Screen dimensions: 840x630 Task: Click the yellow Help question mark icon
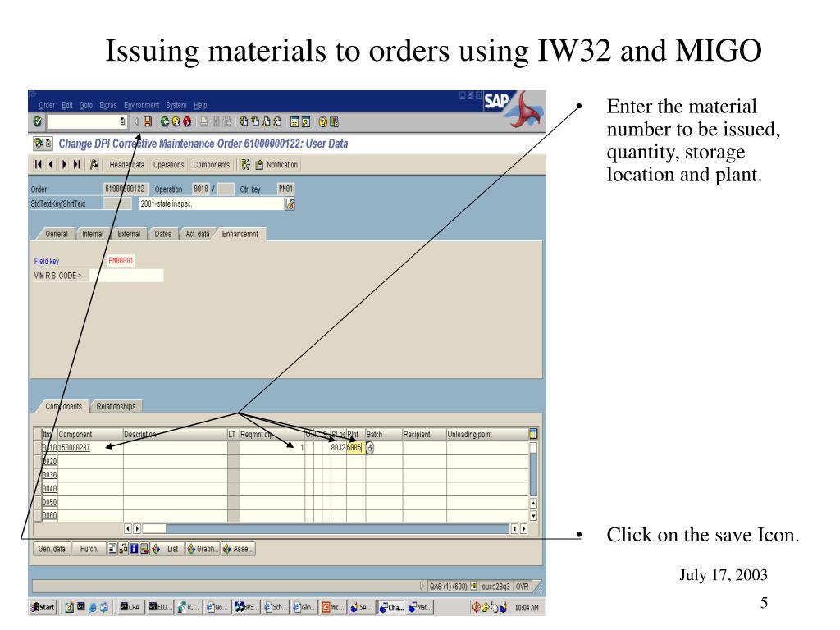pos(322,121)
